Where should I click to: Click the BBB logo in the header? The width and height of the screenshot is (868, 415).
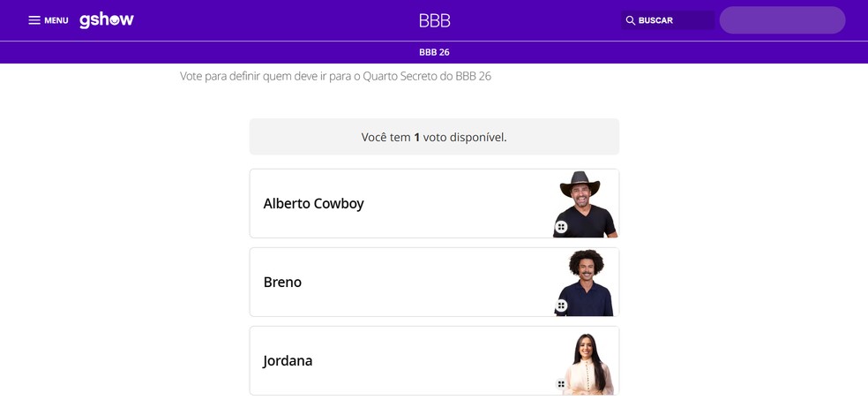pos(434,20)
